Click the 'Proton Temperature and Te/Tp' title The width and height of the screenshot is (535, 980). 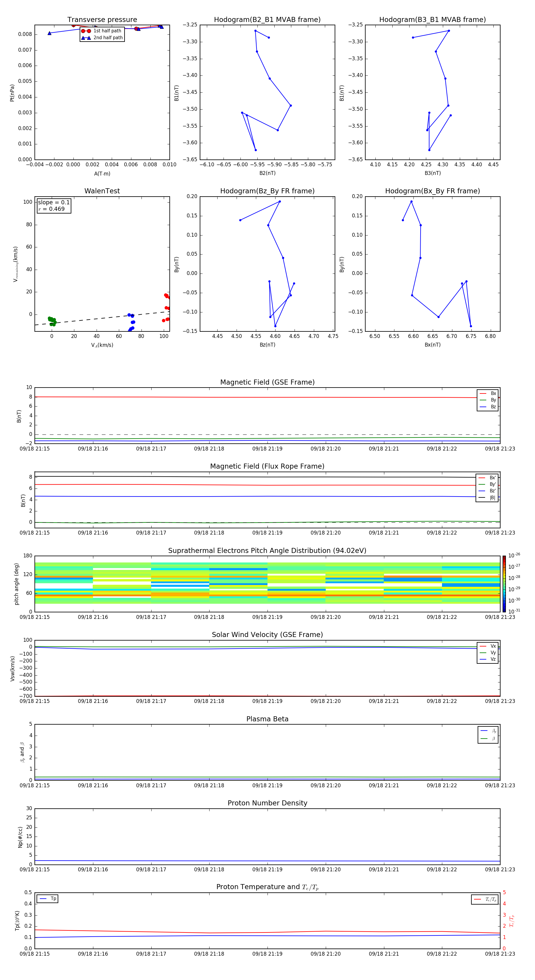[x=267, y=887]
